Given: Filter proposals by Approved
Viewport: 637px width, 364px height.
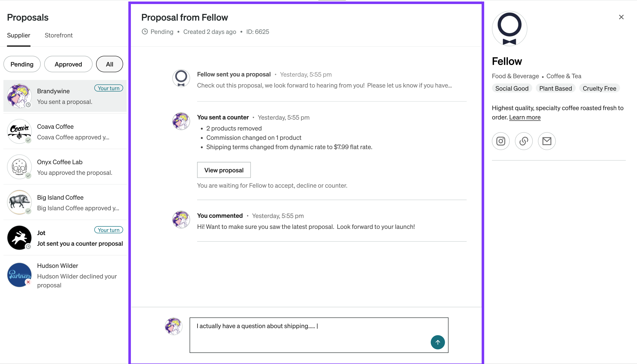Looking at the screenshot, I should 68,64.
